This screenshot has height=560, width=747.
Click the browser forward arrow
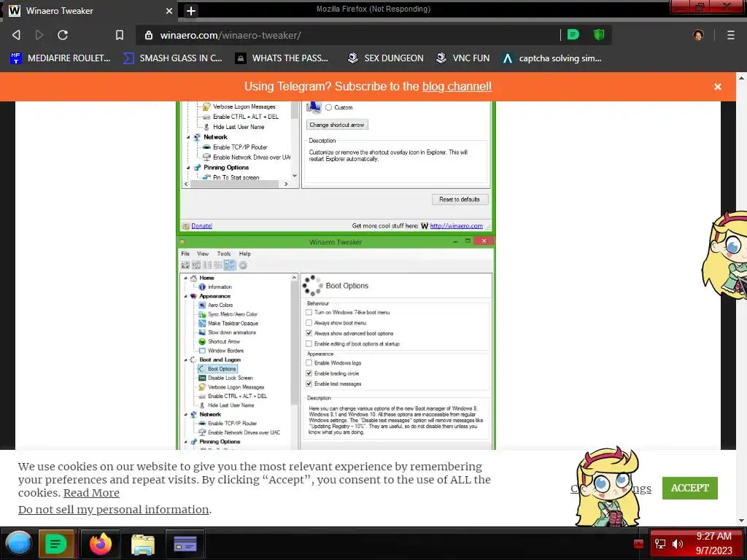39,35
